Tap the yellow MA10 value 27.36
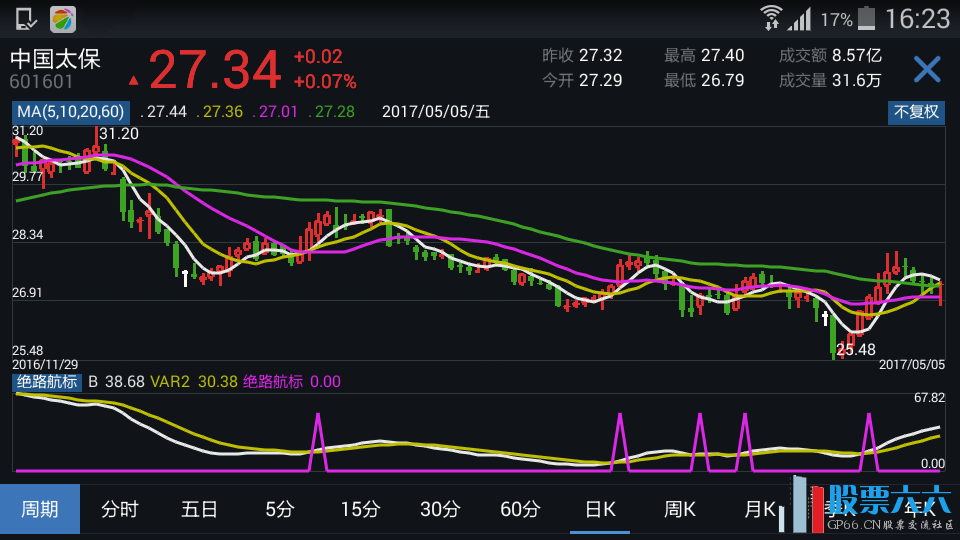Screen dimensions: 960x540 coord(220,112)
